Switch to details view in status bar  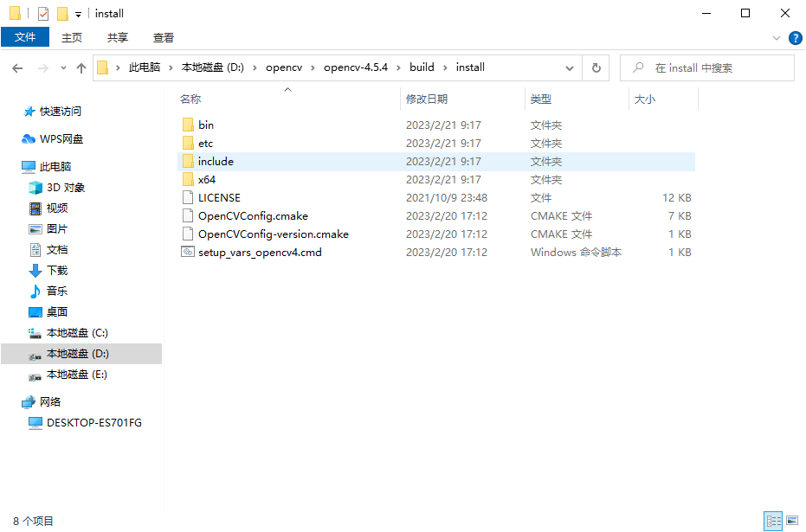pos(773,522)
